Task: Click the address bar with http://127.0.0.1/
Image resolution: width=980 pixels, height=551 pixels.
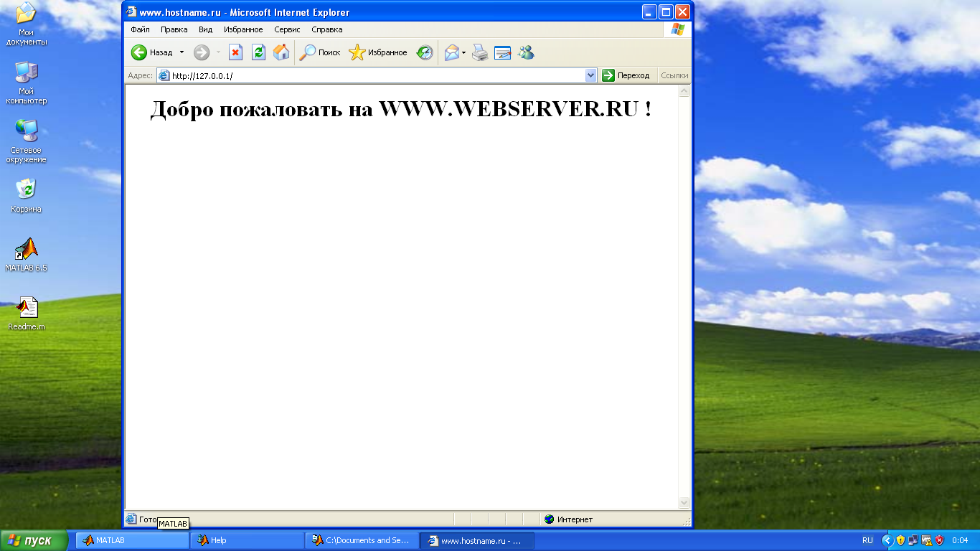Action: [377, 75]
